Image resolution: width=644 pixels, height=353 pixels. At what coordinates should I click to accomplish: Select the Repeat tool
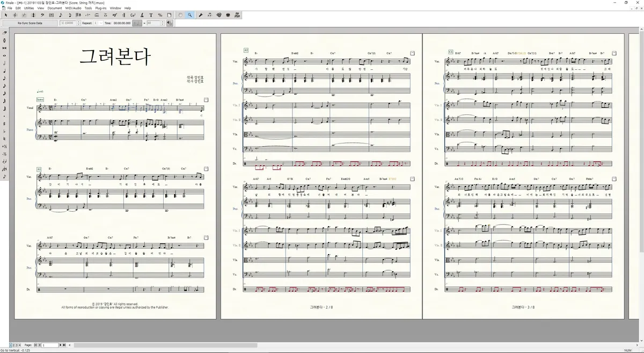point(124,15)
